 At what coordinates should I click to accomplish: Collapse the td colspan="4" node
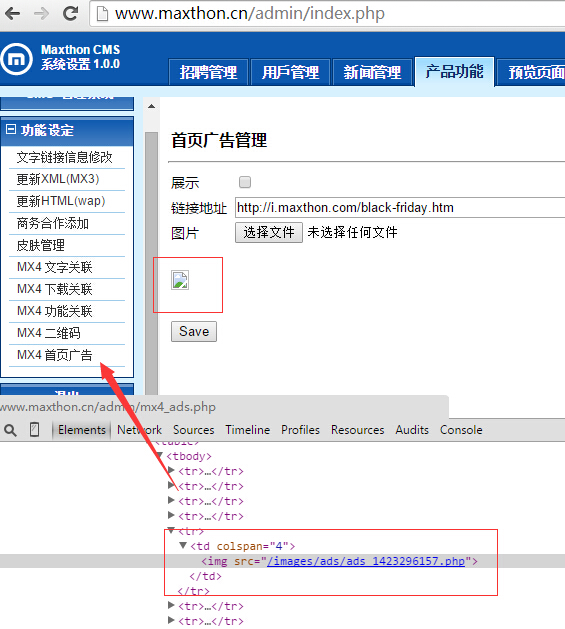(183, 545)
